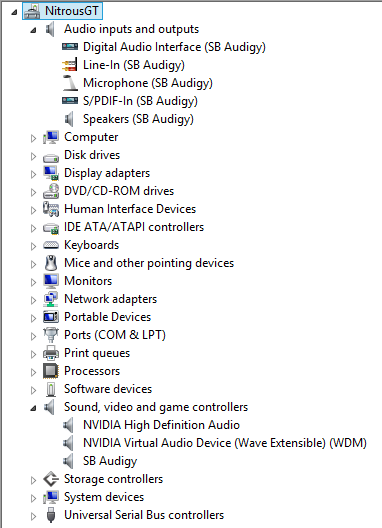Click the Processors chip icon
382x528 pixels.
(51, 371)
